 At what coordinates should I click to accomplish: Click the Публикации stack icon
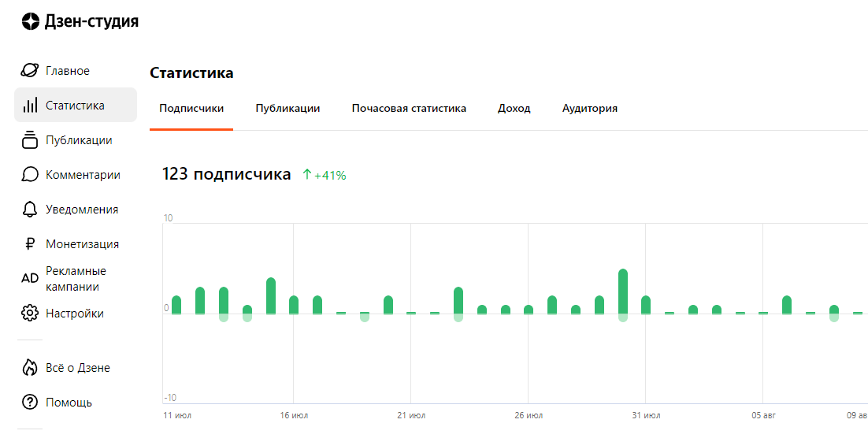click(x=30, y=140)
